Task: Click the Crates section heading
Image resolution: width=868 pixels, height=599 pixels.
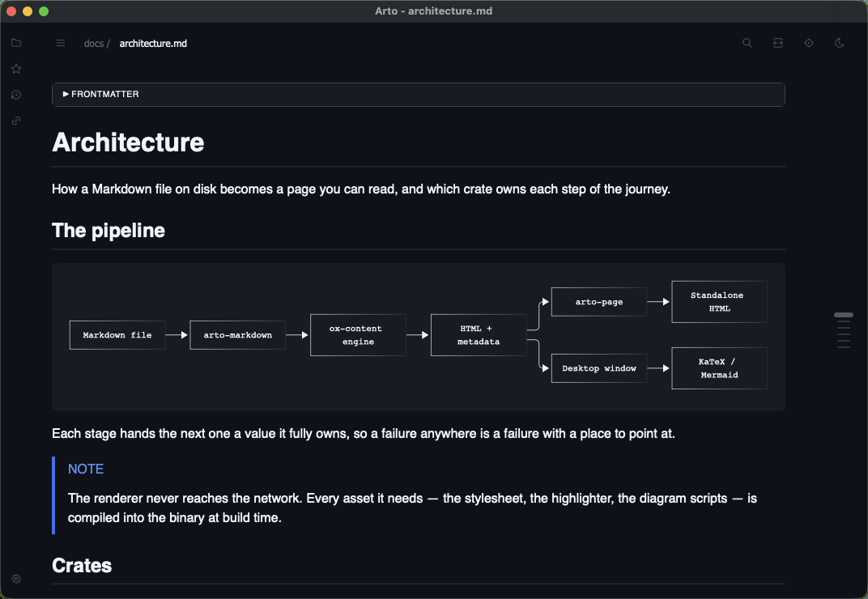Action: (82, 565)
